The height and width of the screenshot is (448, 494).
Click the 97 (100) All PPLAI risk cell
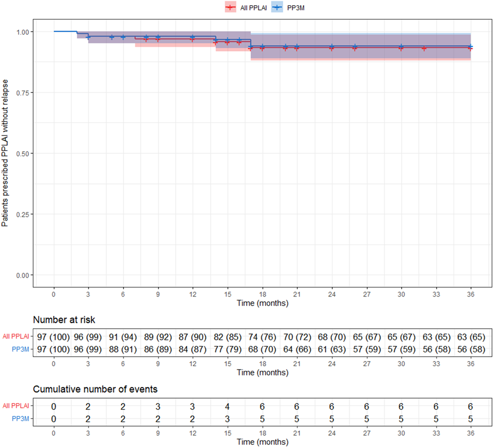53,337
